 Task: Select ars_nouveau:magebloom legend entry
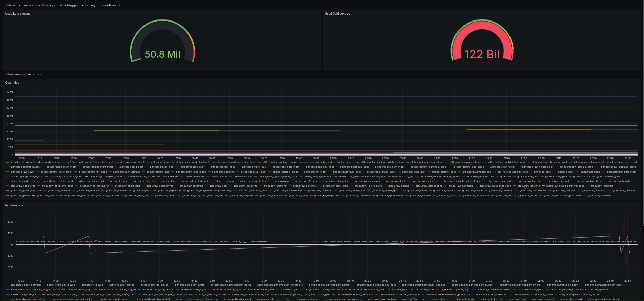pyautogui.click(x=477, y=172)
